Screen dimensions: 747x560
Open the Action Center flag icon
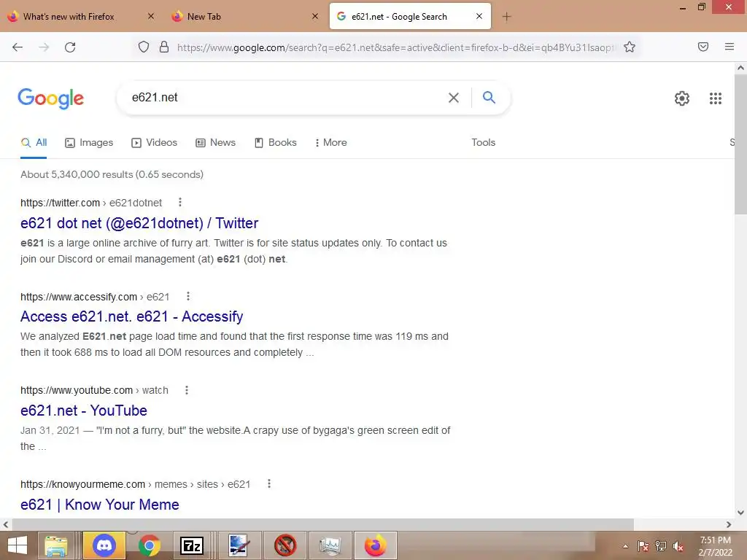[643, 546]
